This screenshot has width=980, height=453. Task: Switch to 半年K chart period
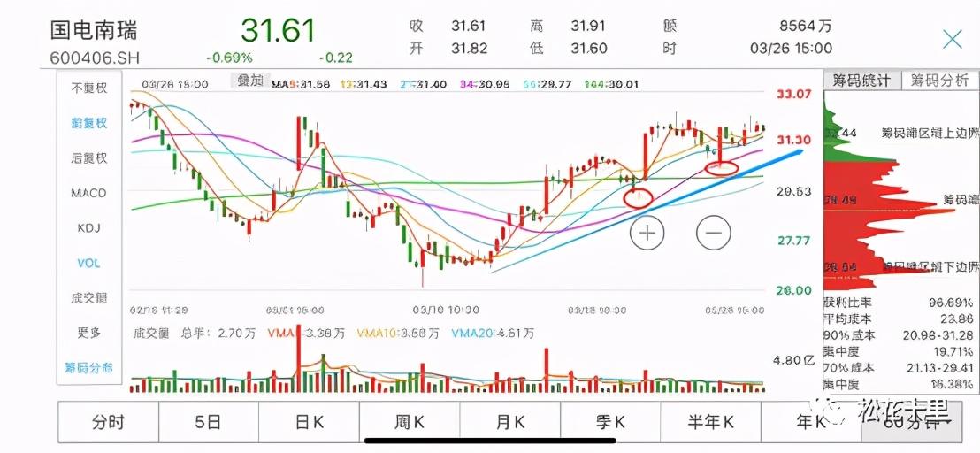(710, 422)
